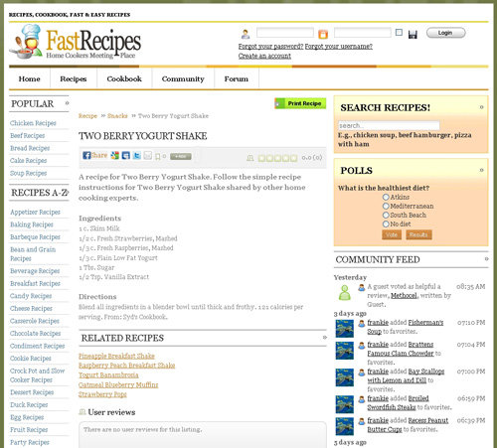Click the user icon before username field
The image size is (497, 448).
246,34
